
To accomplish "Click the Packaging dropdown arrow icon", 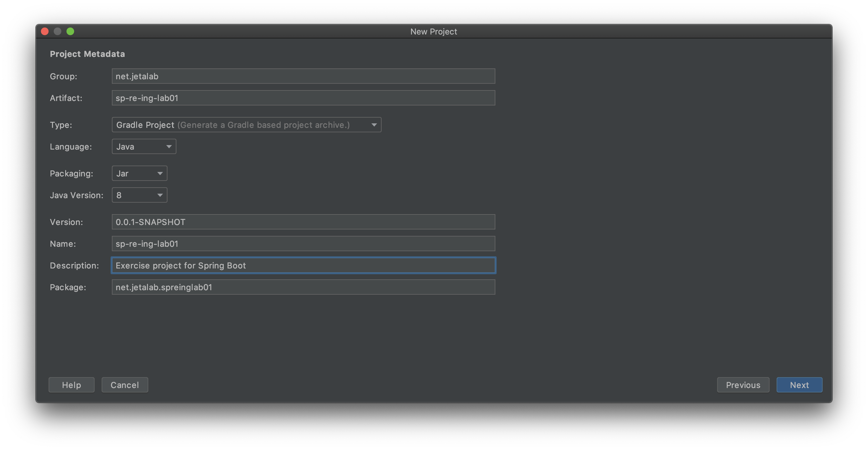I will click(160, 174).
